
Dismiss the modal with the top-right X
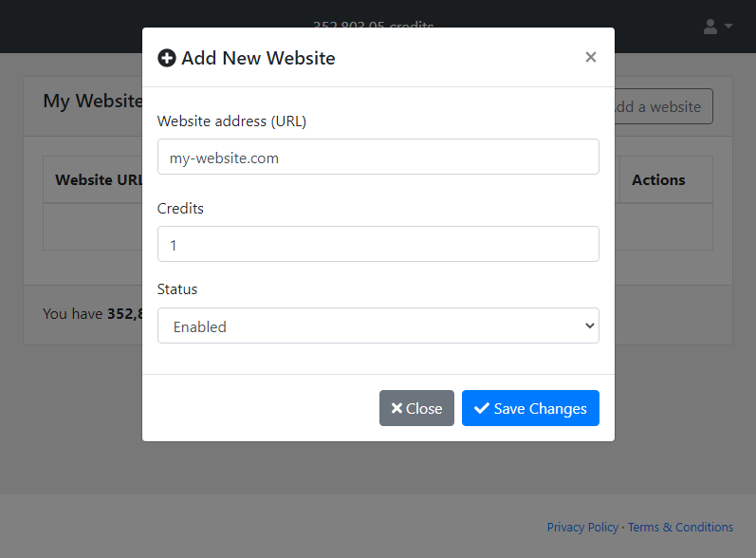tap(591, 57)
